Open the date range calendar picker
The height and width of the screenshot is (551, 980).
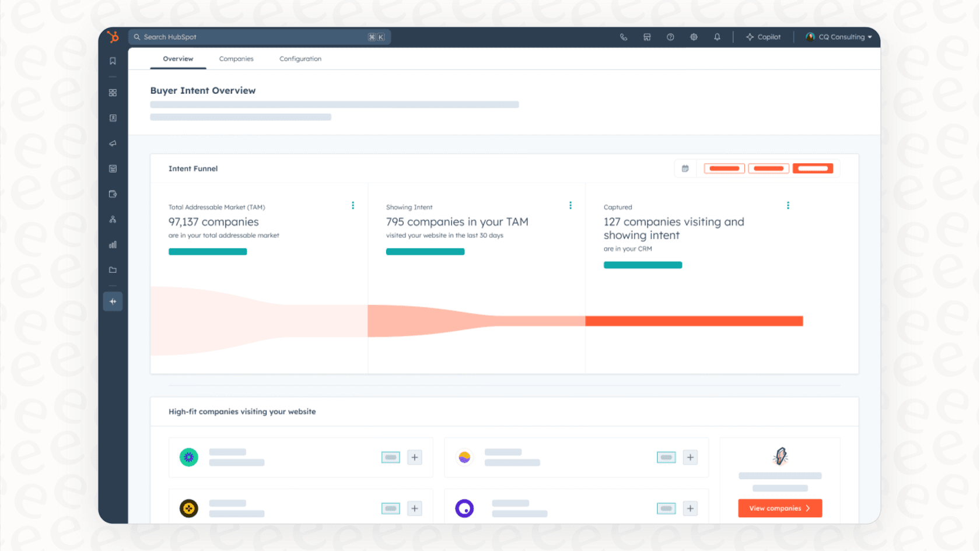685,168
